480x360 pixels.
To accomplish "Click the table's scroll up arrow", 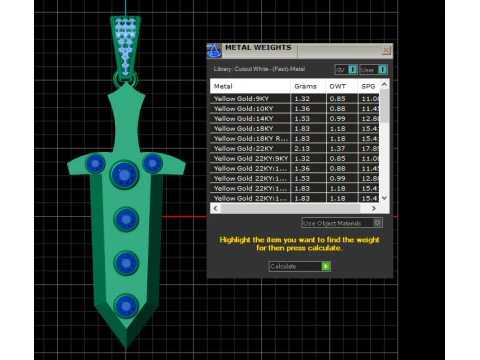I will (384, 84).
